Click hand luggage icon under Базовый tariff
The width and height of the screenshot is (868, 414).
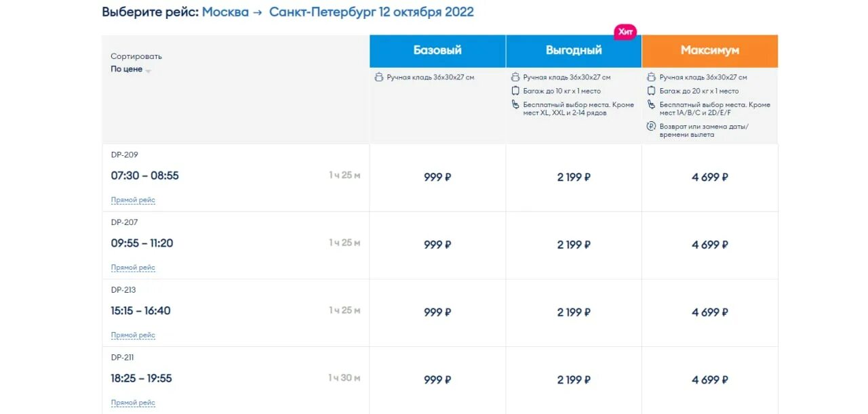coord(379,77)
